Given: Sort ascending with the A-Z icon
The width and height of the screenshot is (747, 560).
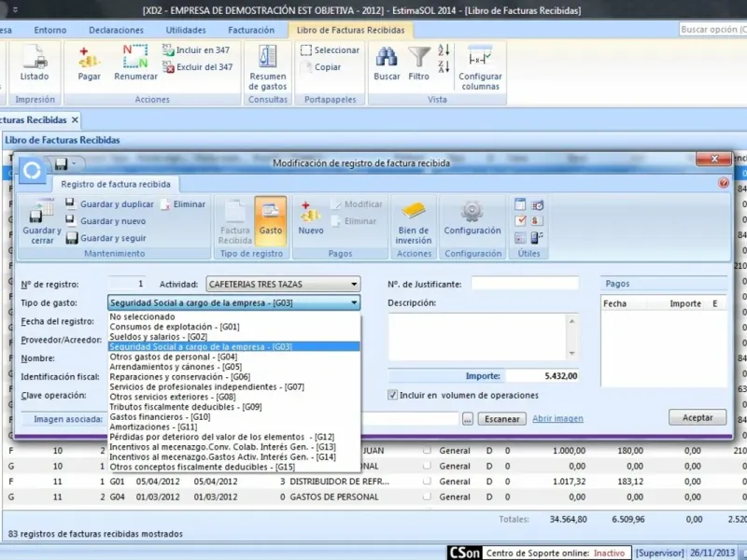Looking at the screenshot, I should (x=444, y=49).
